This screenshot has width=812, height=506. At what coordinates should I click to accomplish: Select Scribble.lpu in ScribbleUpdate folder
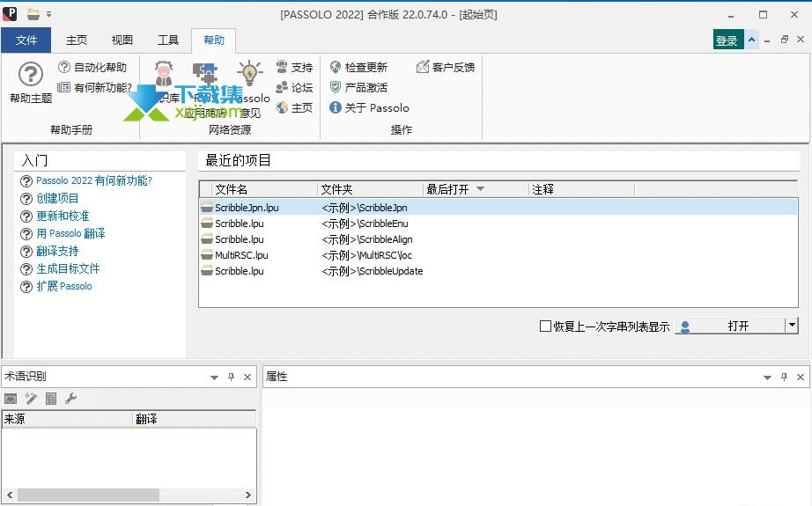coord(498,271)
